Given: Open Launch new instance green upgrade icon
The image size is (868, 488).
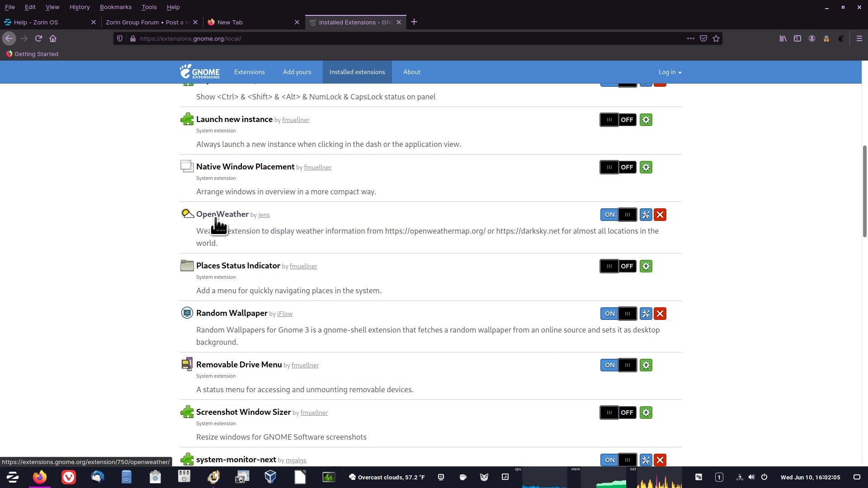Looking at the screenshot, I should coord(646,120).
